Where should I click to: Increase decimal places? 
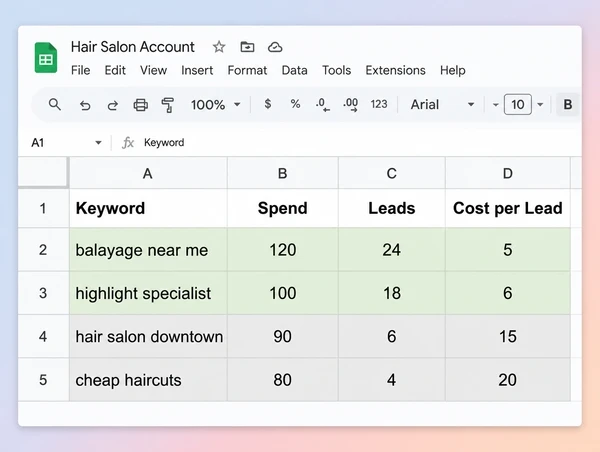point(351,104)
